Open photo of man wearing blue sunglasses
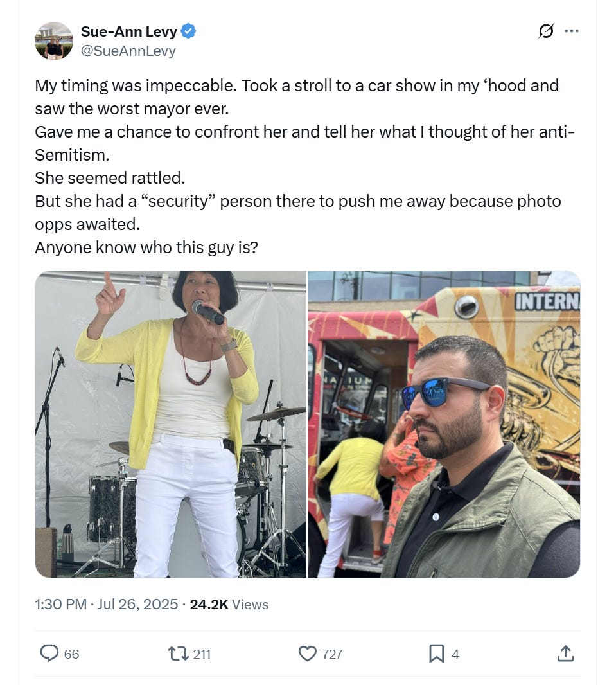Screen dimensions: 616x685 [444, 424]
